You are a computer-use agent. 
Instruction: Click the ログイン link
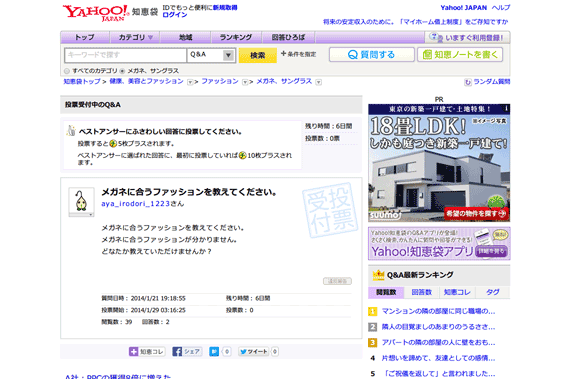(175, 15)
